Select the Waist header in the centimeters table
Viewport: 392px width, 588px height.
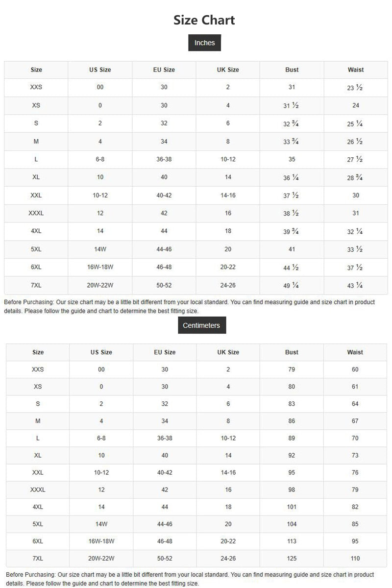[x=355, y=352]
